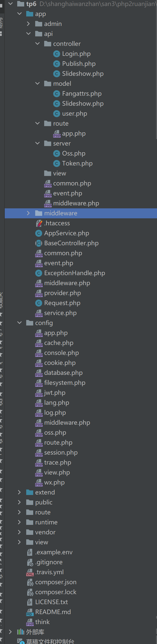
Task: Click the Token.php class icon
Action: pyautogui.click(x=57, y=163)
